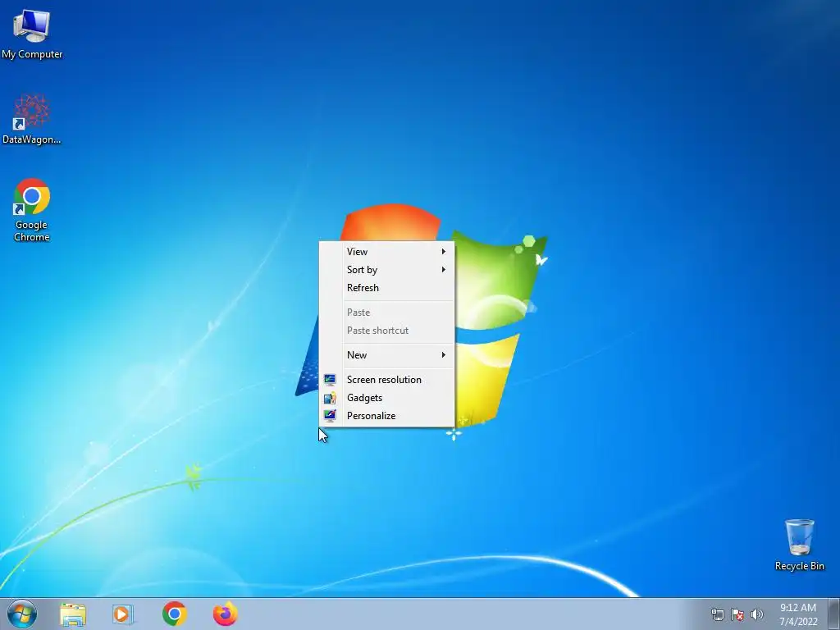Click the greyed Paste entry

[x=387, y=313]
